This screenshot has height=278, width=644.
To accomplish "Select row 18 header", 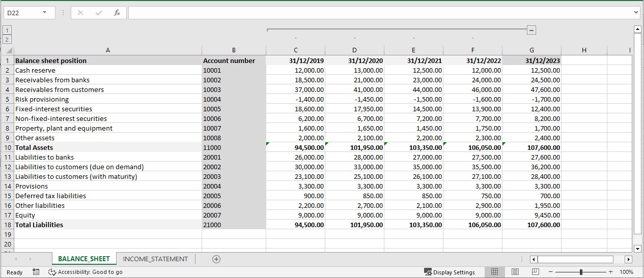I will pyautogui.click(x=7, y=225).
